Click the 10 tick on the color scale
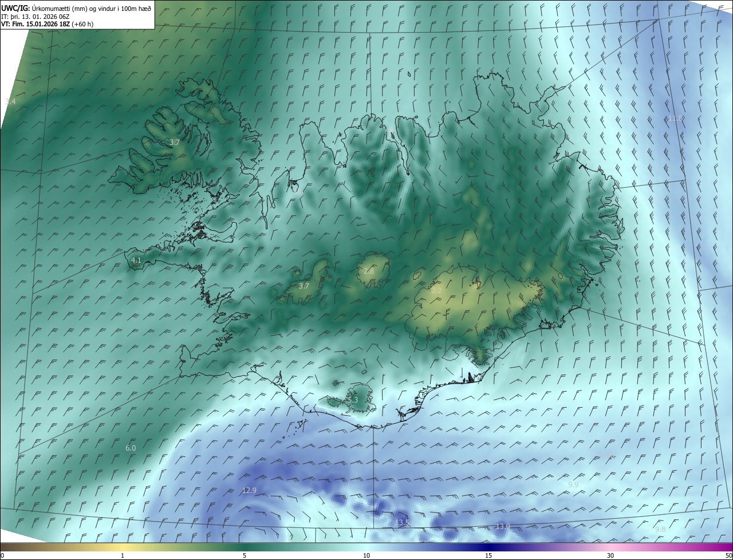 (x=366, y=555)
